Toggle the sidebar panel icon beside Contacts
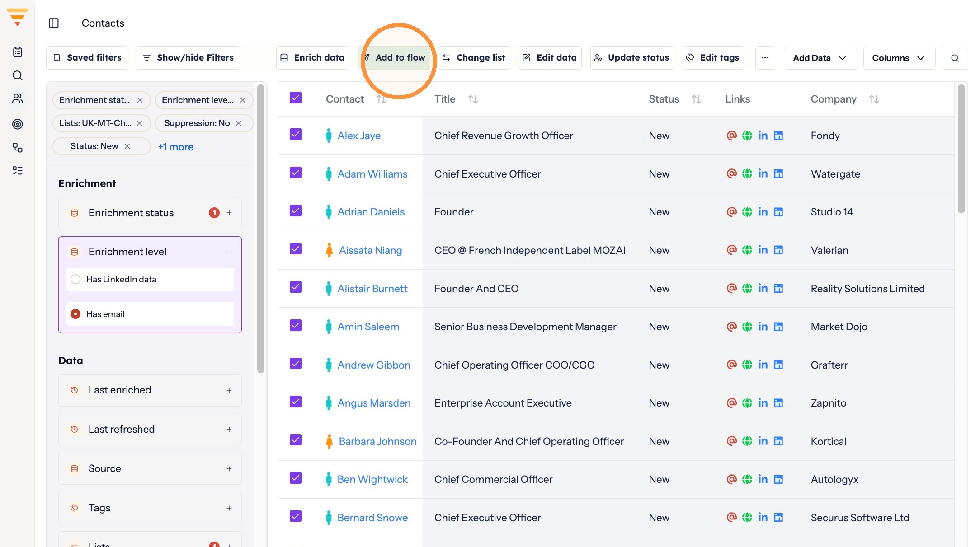 pyautogui.click(x=54, y=23)
